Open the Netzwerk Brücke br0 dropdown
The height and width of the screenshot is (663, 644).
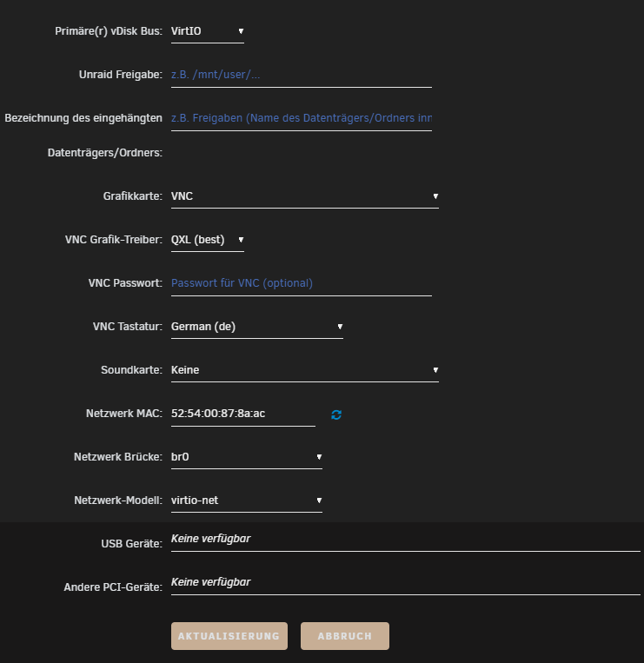(x=246, y=457)
